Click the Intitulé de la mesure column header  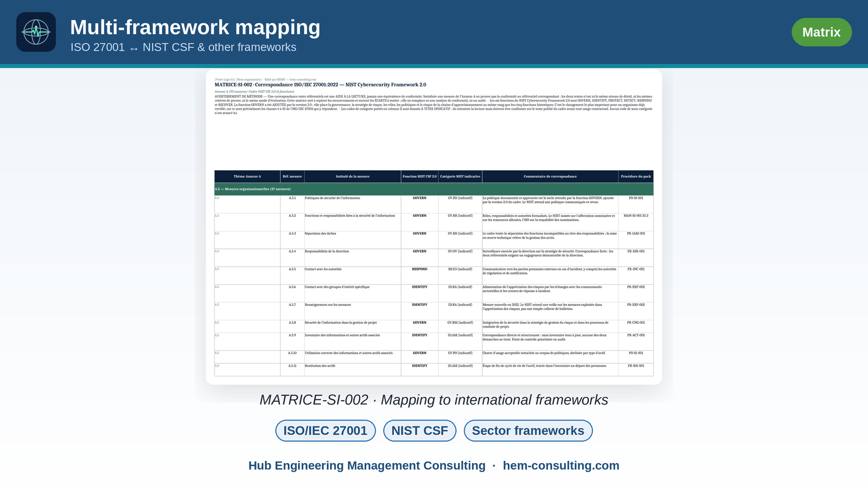click(353, 176)
